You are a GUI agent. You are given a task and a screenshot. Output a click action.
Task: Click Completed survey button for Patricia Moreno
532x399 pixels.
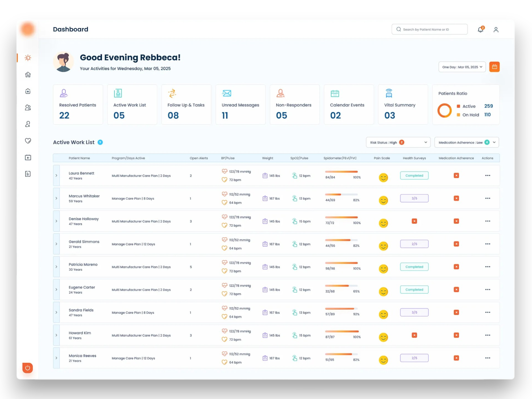tap(414, 267)
